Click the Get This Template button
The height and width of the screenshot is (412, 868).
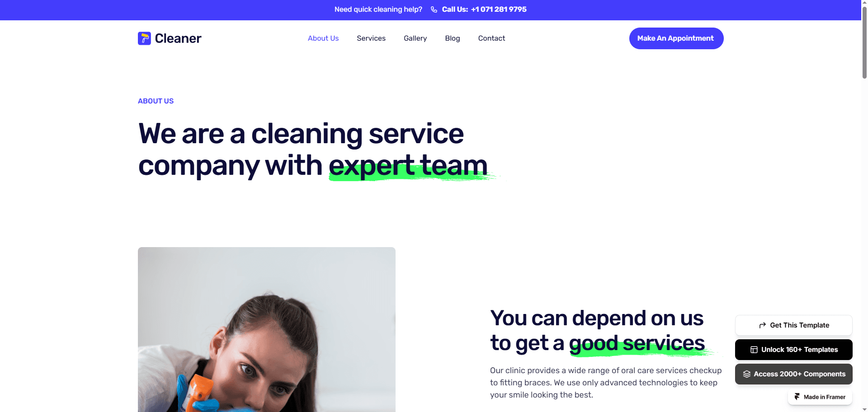794,325
